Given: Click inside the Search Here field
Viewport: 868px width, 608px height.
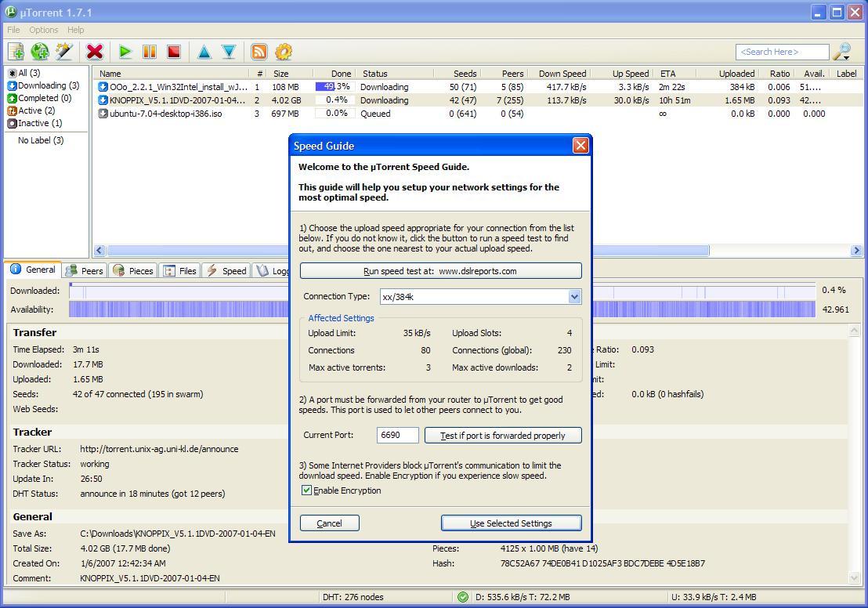Looking at the screenshot, I should (x=782, y=51).
